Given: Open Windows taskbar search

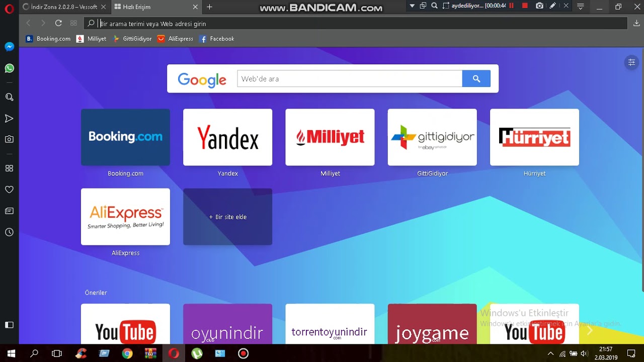Looking at the screenshot, I should (34, 353).
